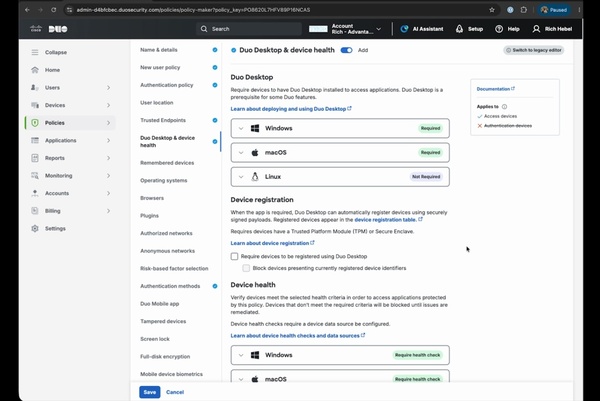Check Block devices presenting registered identifiers
The image size is (600, 401).
[x=246, y=268]
